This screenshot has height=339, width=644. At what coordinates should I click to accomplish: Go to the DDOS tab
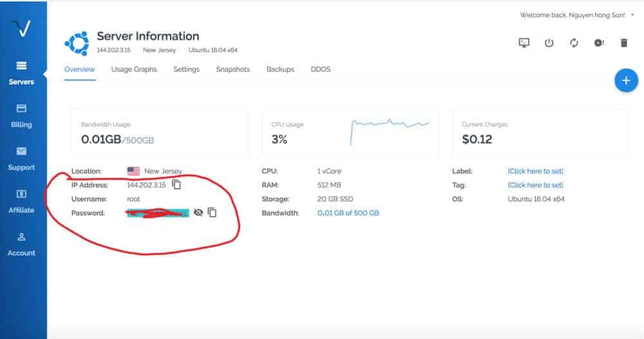(320, 70)
